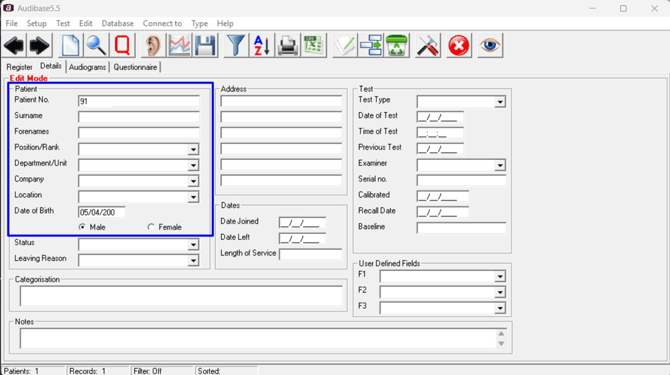
Task: Switch to the Questionnaire tab
Action: pos(135,67)
